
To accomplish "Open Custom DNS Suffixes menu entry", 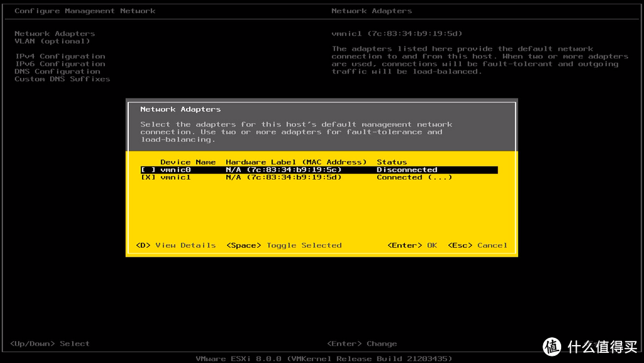I will [62, 79].
